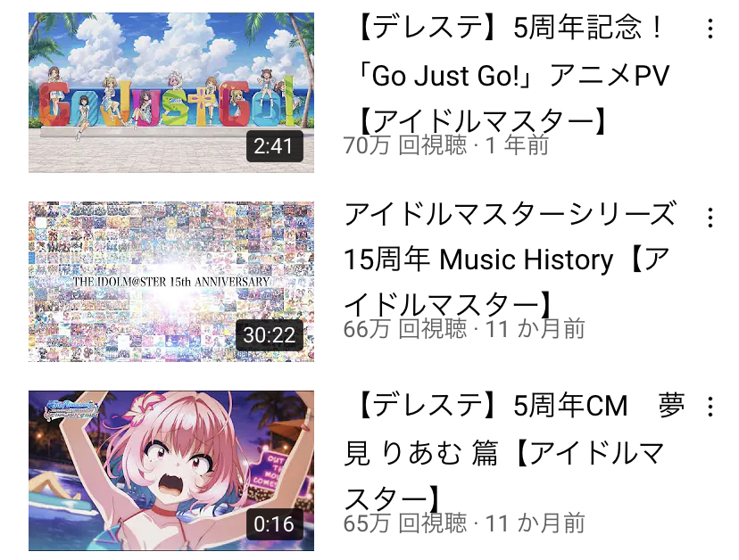Viewport: 739px width, 560px height.
Task: Open options menu for 15周年 Music History video
Action: pyautogui.click(x=710, y=218)
